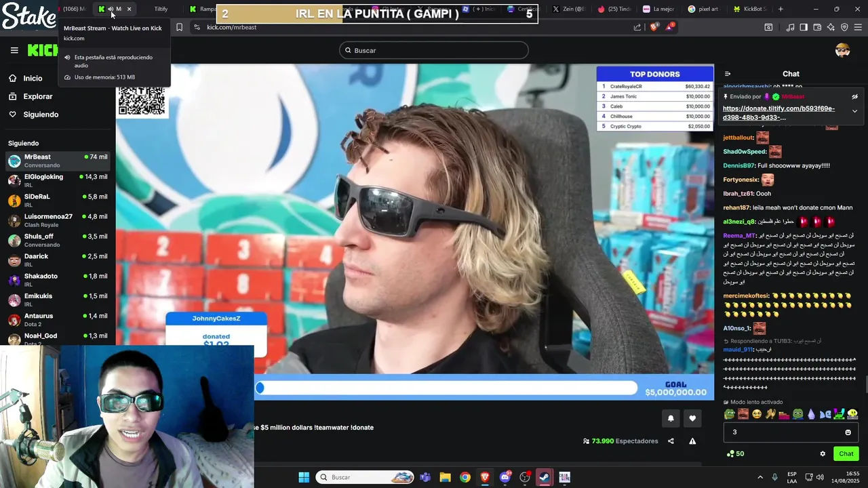The width and height of the screenshot is (868, 488).
Task: Open Discord from taskbar
Action: coord(505,477)
